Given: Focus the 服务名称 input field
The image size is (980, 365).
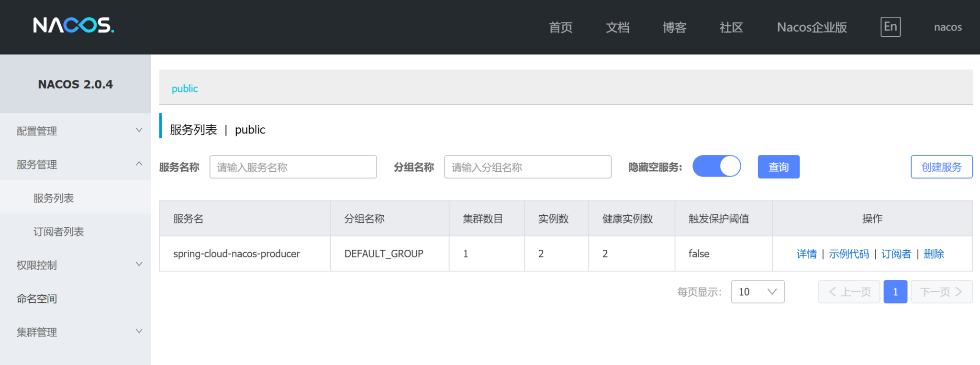Looking at the screenshot, I should (x=293, y=167).
